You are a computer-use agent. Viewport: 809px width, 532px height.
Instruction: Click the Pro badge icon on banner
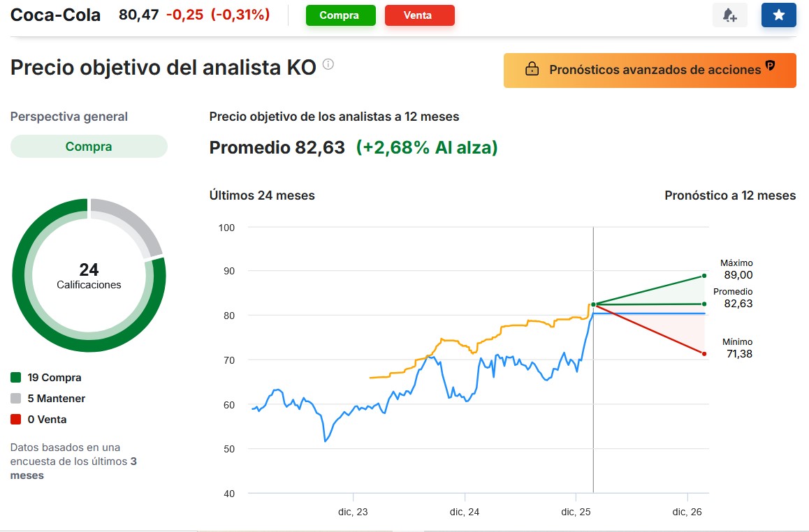point(771,66)
